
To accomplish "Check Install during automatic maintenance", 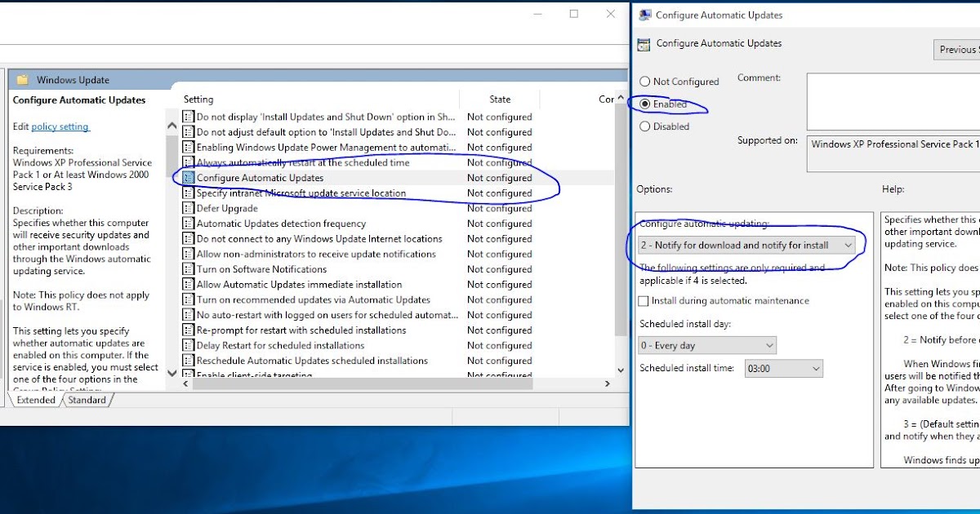I will coord(644,300).
